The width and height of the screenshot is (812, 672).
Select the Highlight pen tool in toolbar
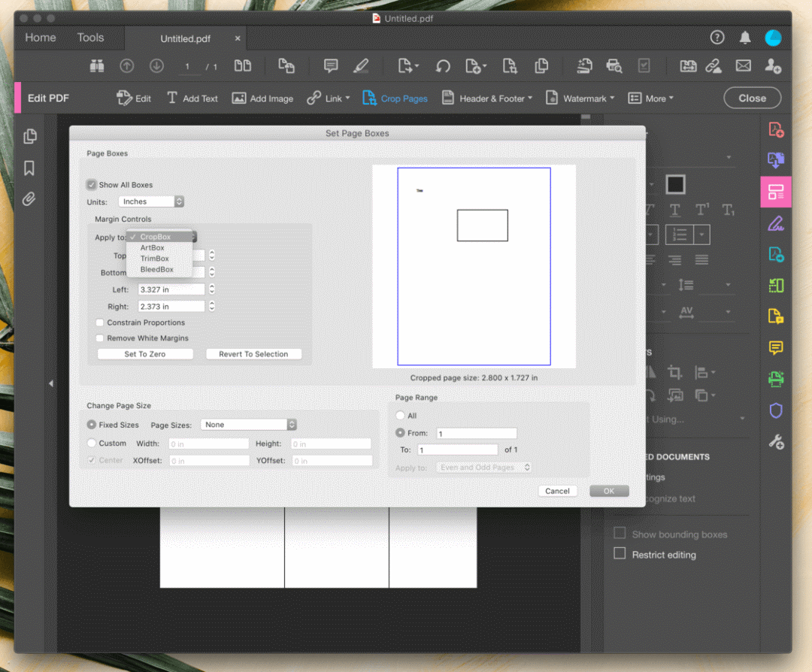click(361, 66)
